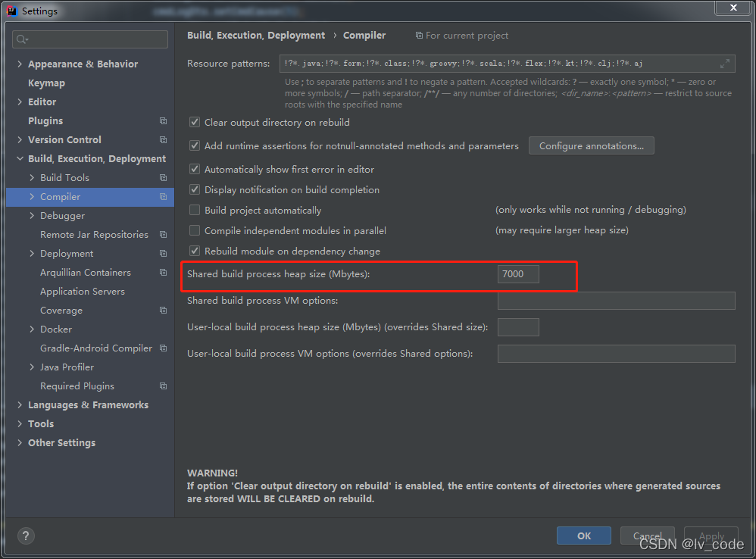Click the pane icon next to Deployment

(x=162, y=253)
